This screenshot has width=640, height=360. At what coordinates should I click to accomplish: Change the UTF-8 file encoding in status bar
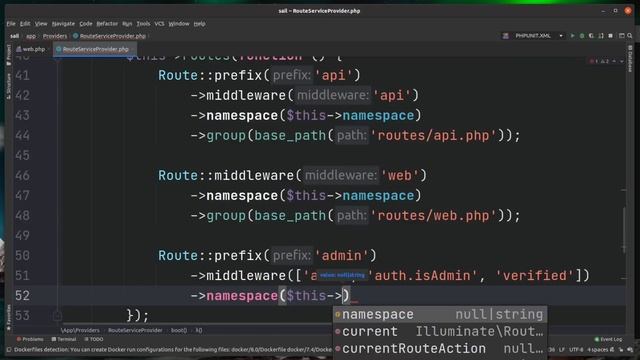click(x=576, y=350)
